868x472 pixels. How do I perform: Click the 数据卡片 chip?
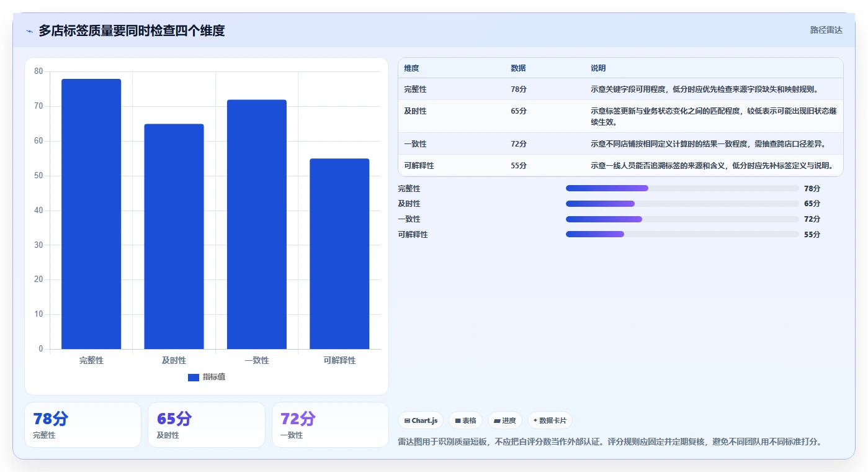coord(550,420)
